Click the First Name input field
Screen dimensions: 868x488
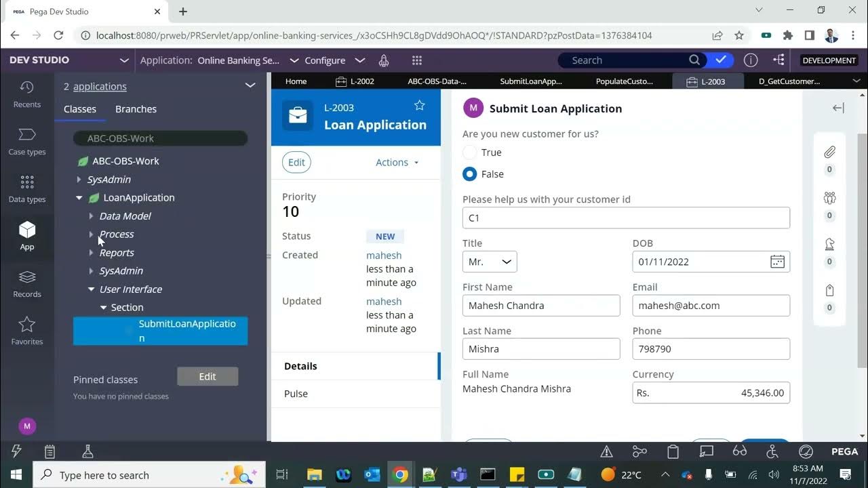pos(541,306)
